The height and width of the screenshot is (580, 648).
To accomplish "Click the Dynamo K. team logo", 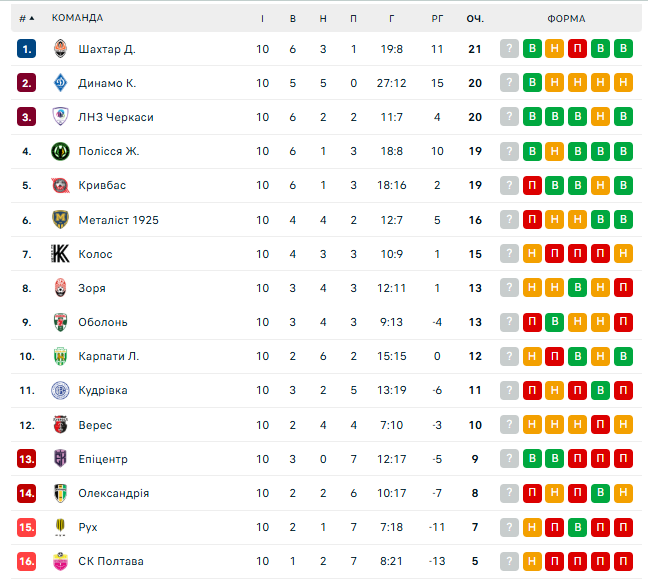I will click(x=60, y=83).
